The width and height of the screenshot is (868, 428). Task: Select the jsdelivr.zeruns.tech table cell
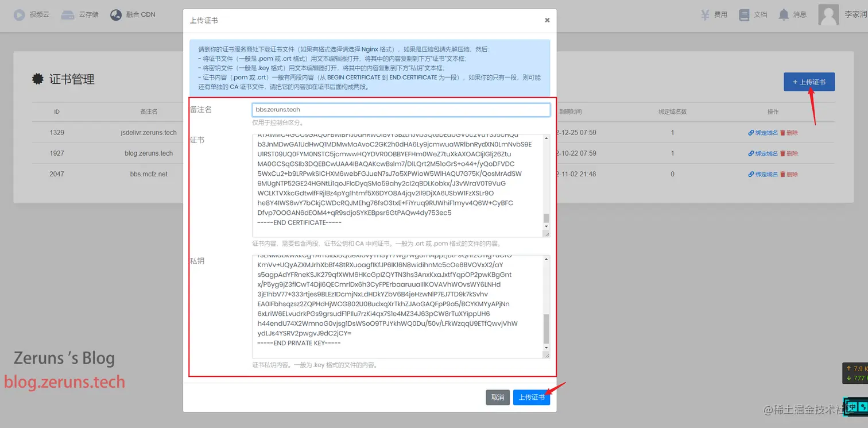point(149,133)
